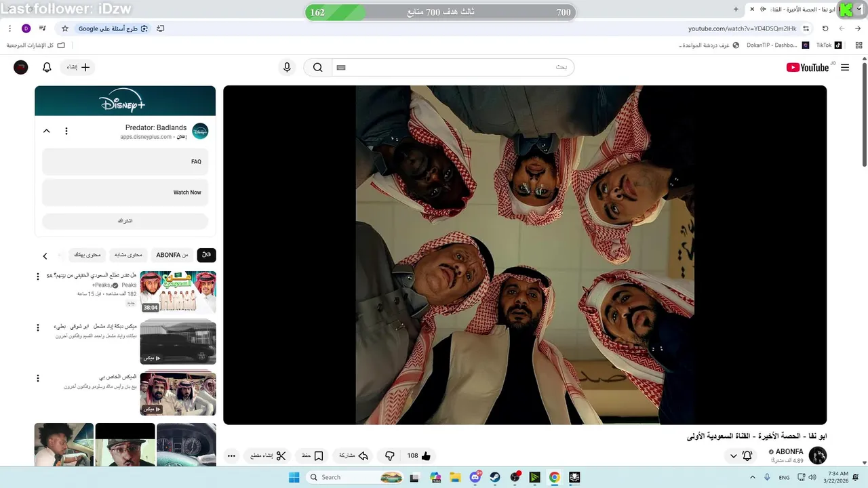
Task: Open new browser tab with plus
Action: (x=736, y=9)
